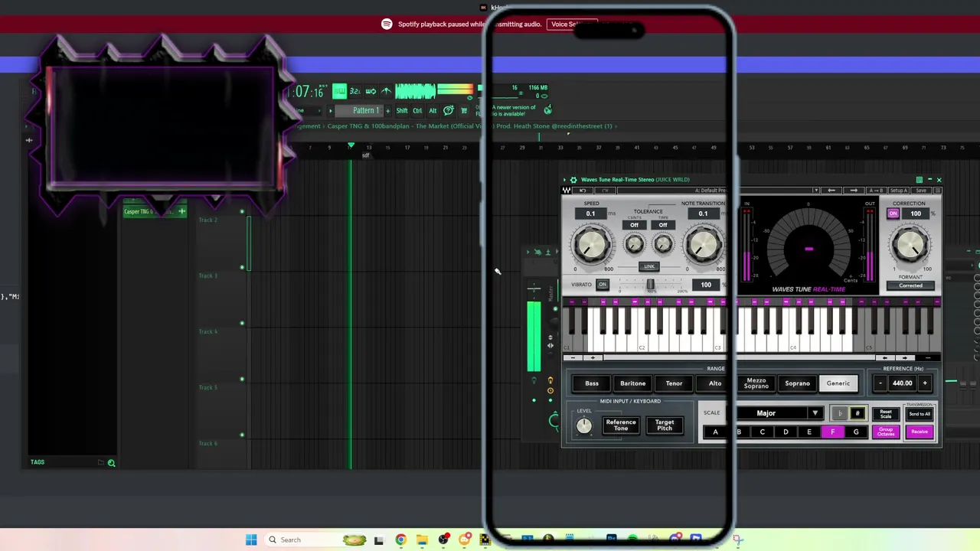The image size is (980, 551).
Task: Load the next preset with right arrow
Action: pyautogui.click(x=854, y=191)
